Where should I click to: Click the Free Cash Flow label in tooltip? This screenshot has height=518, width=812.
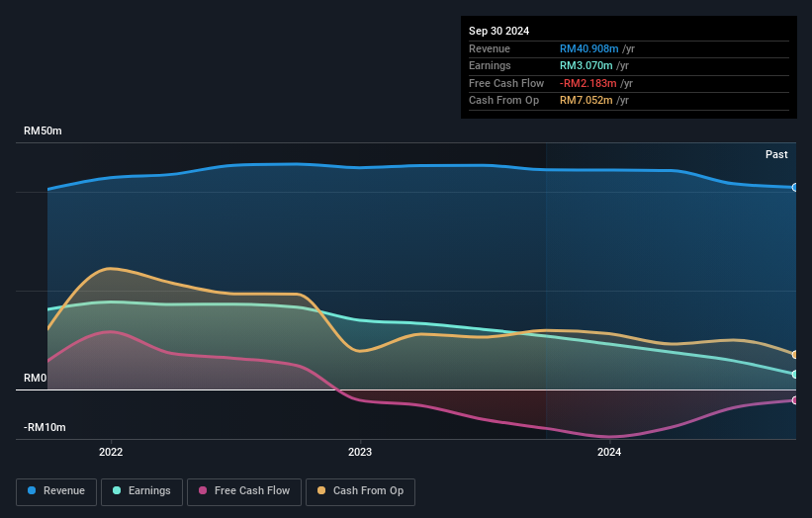pyautogui.click(x=506, y=83)
